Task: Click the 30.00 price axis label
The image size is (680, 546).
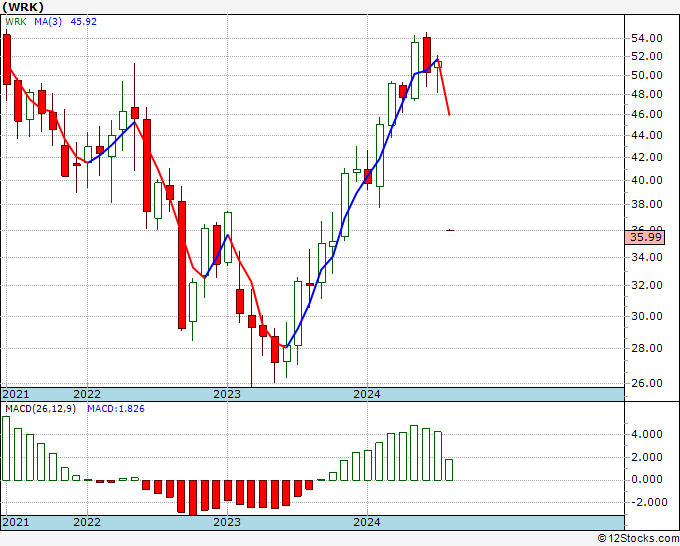Action: pyautogui.click(x=647, y=317)
